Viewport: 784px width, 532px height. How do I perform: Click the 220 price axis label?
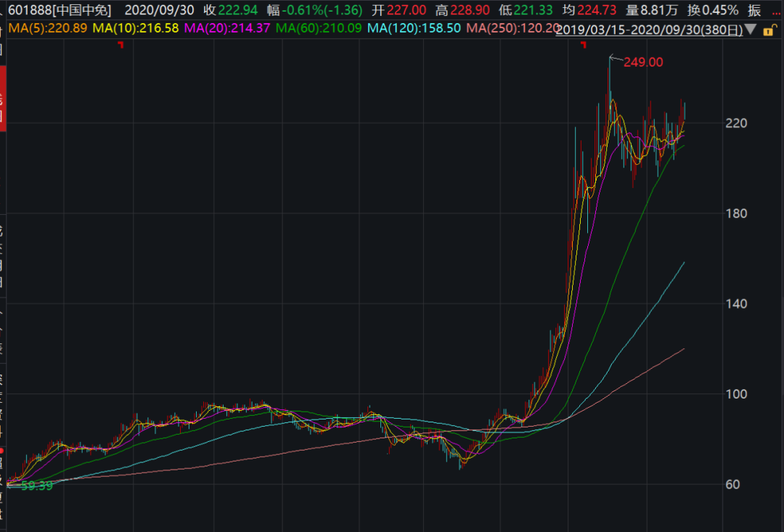[x=737, y=123]
